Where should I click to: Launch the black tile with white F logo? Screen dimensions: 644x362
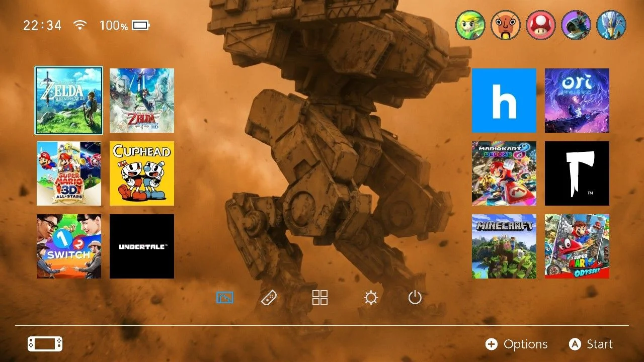tap(577, 173)
